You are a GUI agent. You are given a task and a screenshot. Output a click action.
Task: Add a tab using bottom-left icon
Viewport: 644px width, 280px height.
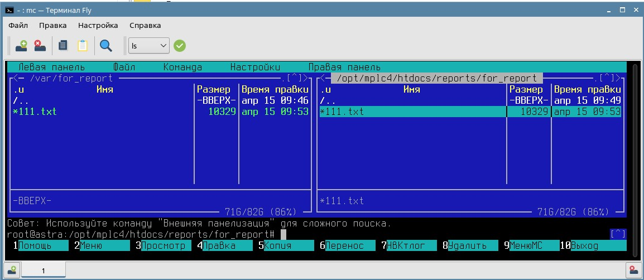[12, 270]
